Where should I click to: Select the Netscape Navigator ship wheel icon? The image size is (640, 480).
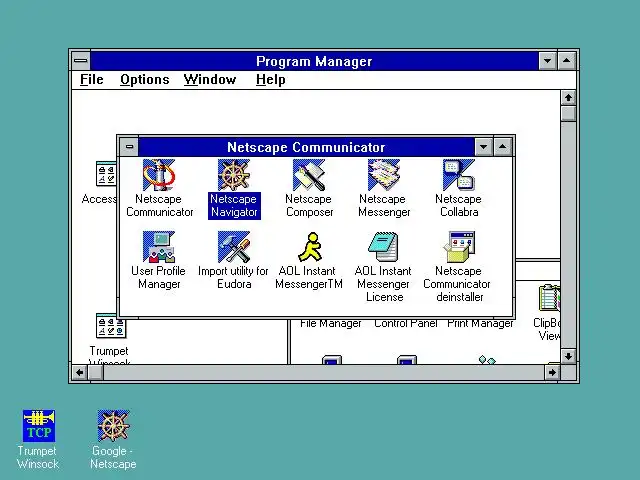(x=233, y=175)
